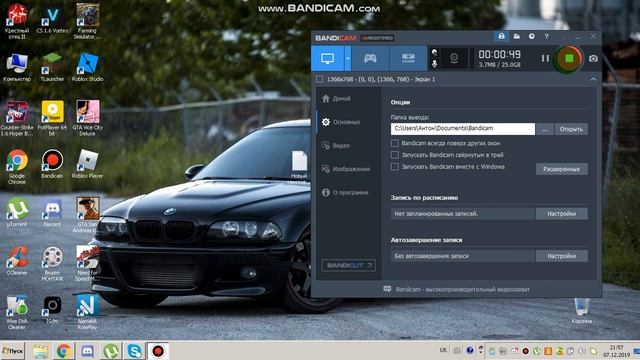Open Bandicam help question mark

pos(546,36)
